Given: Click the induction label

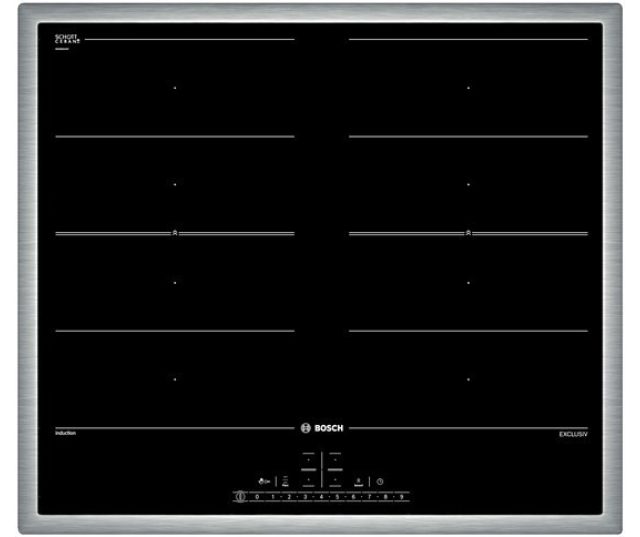Looking at the screenshot, I should (x=65, y=433).
